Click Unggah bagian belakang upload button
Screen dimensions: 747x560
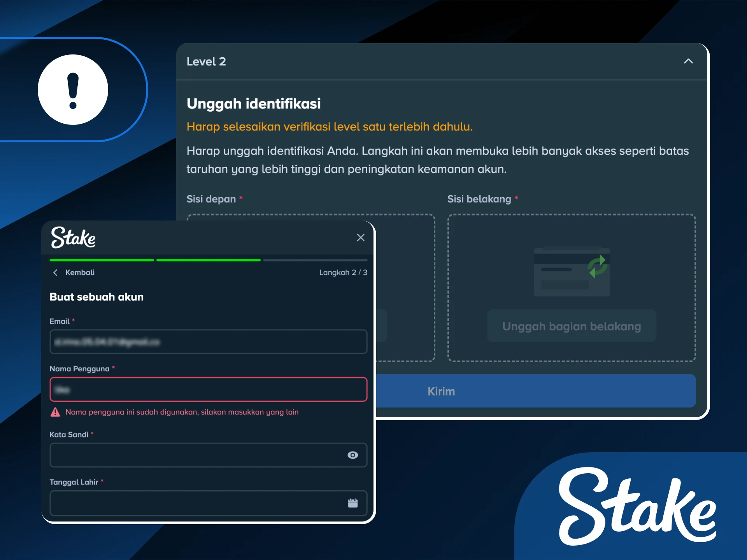click(x=571, y=326)
